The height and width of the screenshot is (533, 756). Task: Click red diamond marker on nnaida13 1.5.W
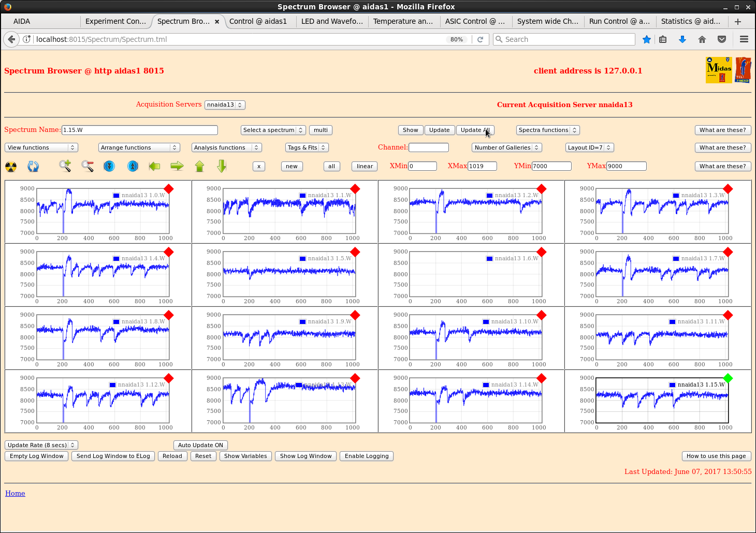pos(355,252)
